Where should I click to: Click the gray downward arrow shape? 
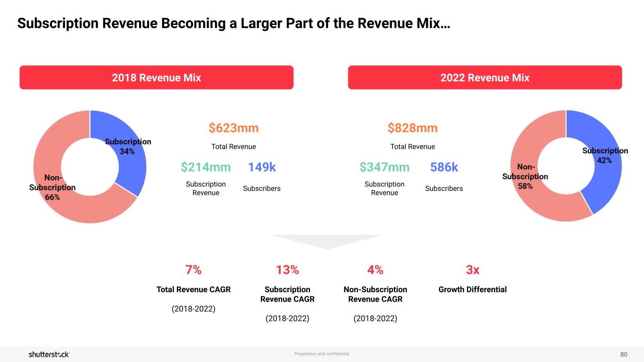click(x=327, y=240)
